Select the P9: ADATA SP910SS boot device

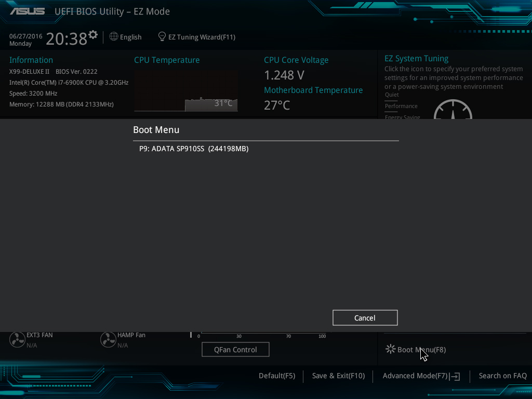coord(194,149)
